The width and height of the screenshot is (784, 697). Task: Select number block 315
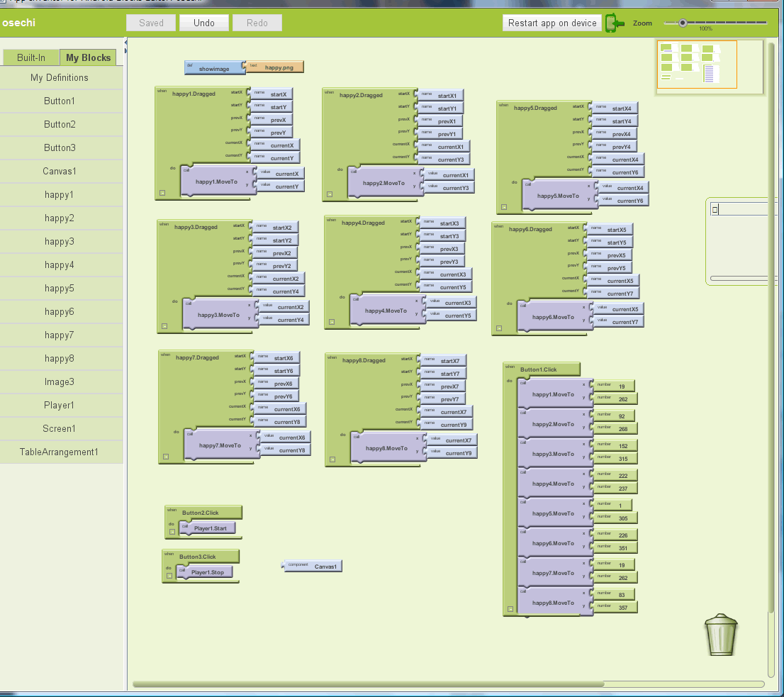point(615,459)
